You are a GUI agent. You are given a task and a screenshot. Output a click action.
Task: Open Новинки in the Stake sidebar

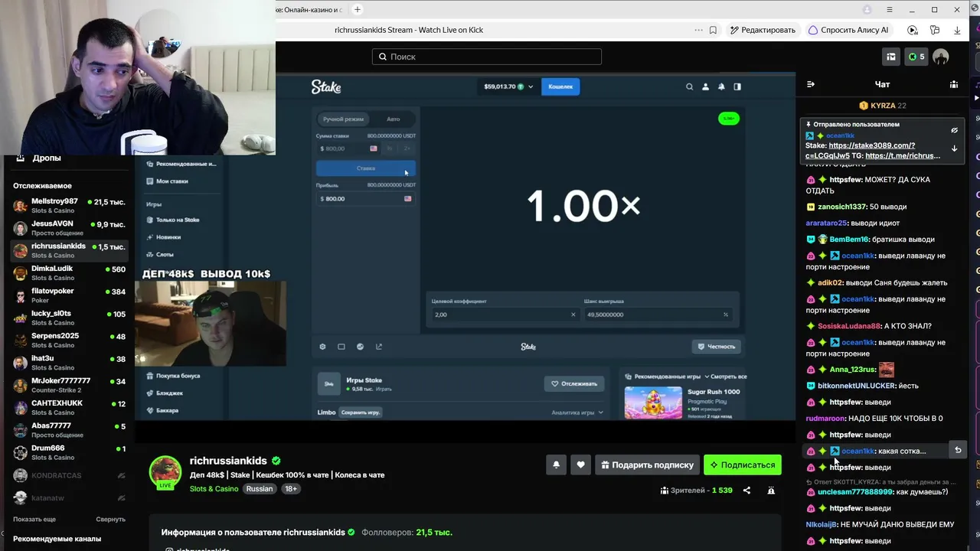click(x=168, y=237)
